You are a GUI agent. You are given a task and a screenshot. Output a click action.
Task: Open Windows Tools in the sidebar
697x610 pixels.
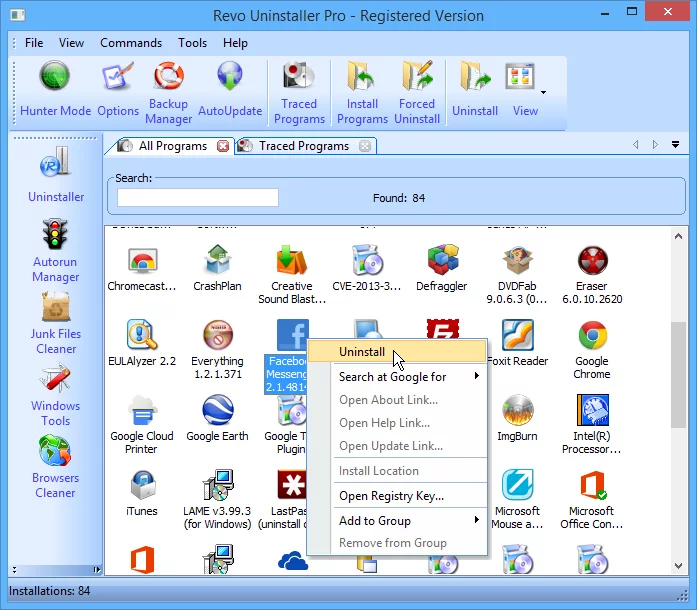coord(56,395)
